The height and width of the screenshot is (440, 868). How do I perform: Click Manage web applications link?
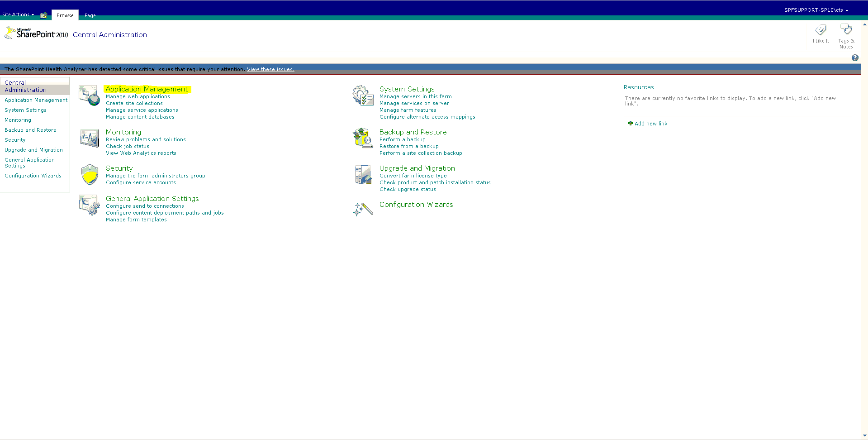pyautogui.click(x=138, y=96)
